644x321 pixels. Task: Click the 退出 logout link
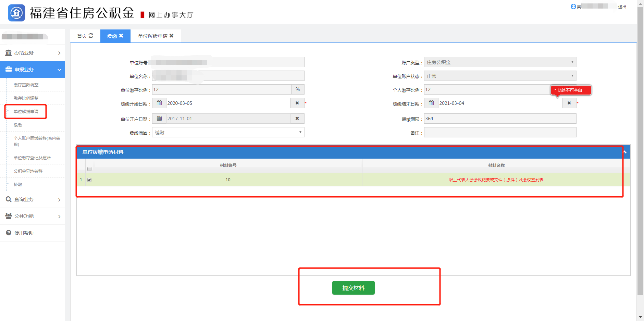[x=622, y=7]
